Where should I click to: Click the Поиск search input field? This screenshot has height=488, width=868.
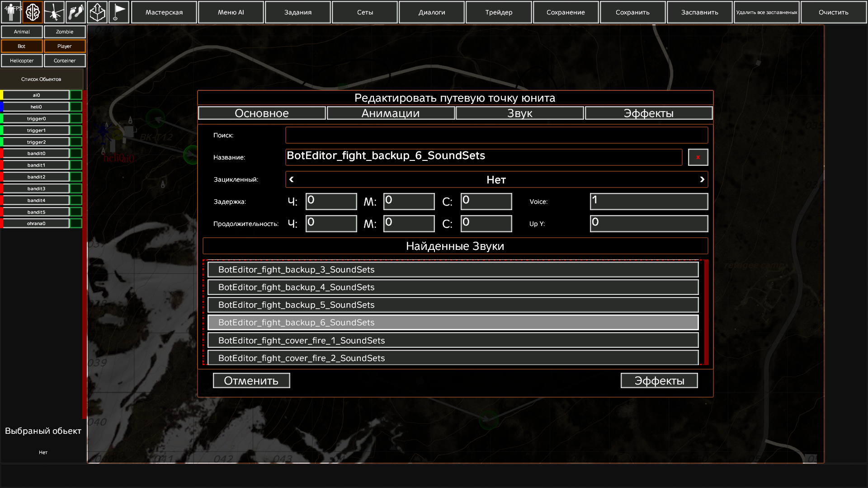click(496, 135)
